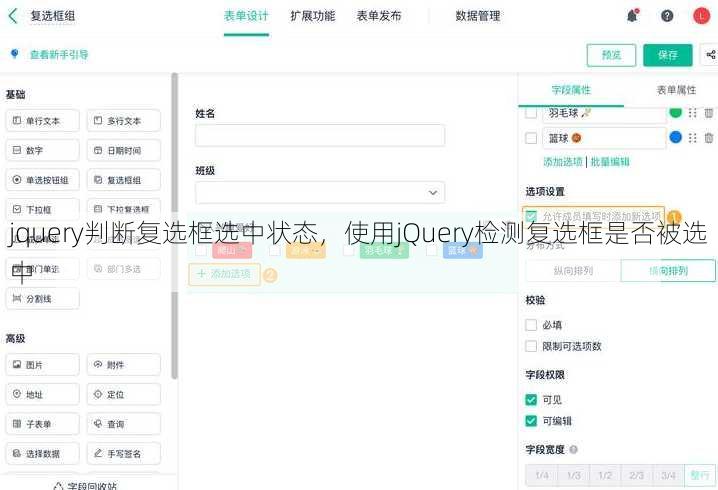Open the 表单属性 panel tab
Image resolution: width=718 pixels, height=490 pixels.
coord(676,90)
